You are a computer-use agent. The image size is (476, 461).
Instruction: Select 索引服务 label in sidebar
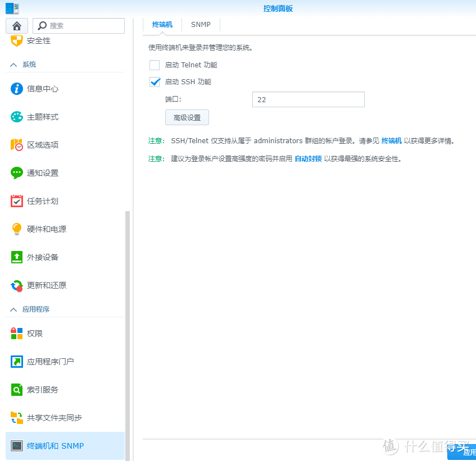point(43,390)
